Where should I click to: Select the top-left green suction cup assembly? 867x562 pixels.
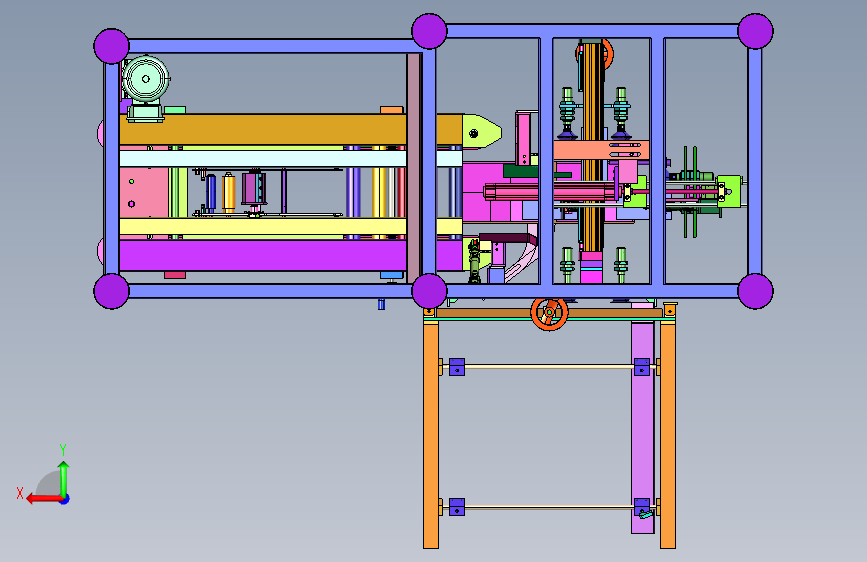(567, 113)
